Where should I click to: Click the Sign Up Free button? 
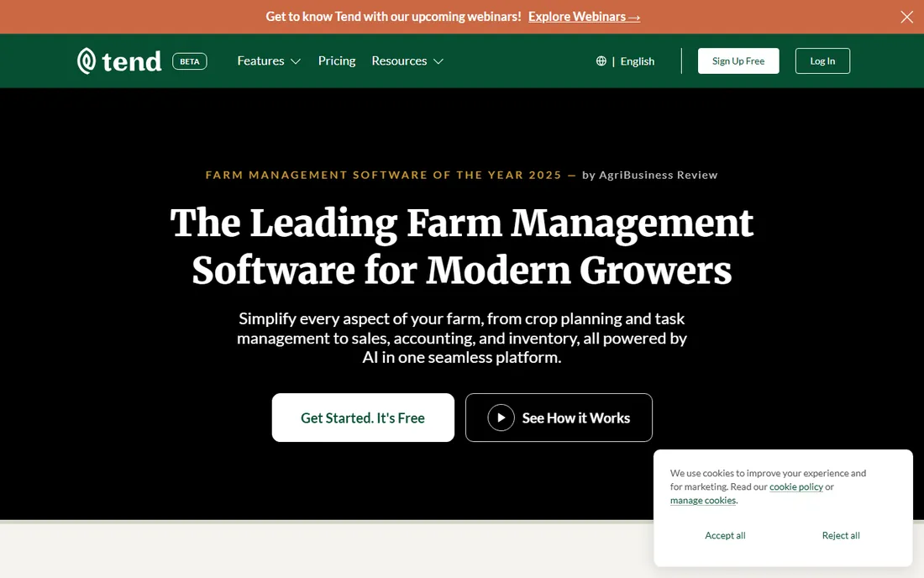click(x=738, y=60)
